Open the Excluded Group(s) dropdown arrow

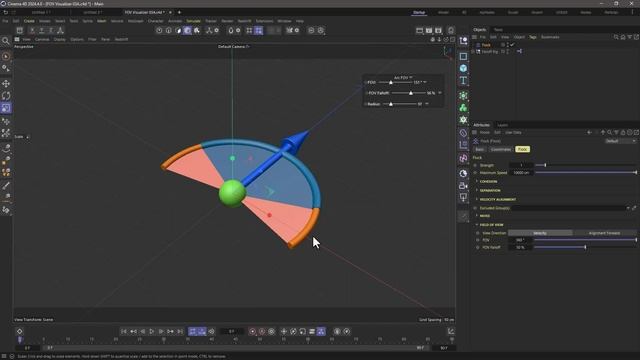(628, 208)
